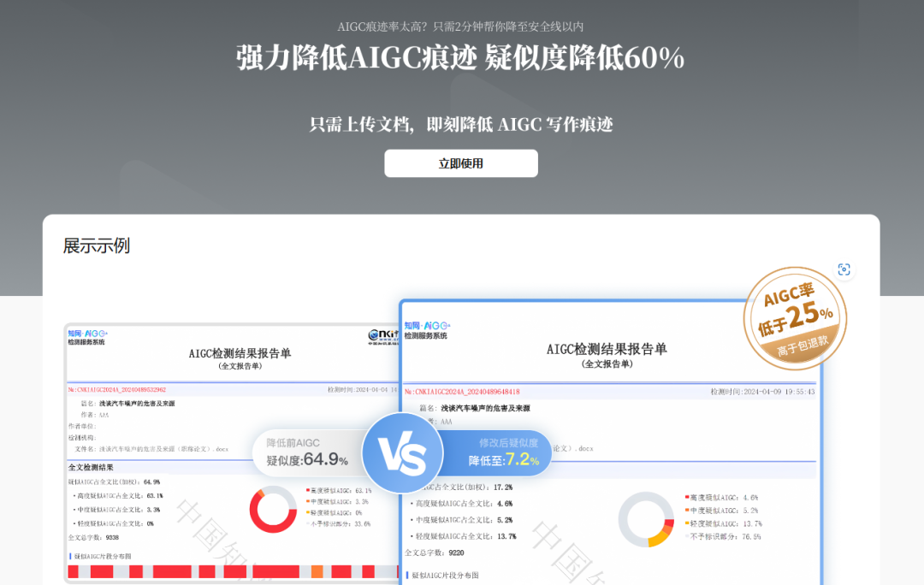Click a red segment in the distribution bar
The image size is (924, 585).
[171, 571]
